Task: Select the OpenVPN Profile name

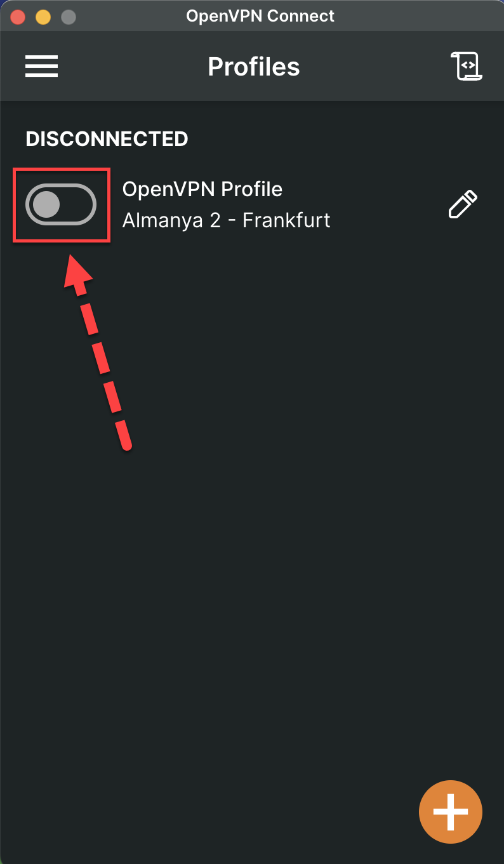Action: [x=202, y=189]
